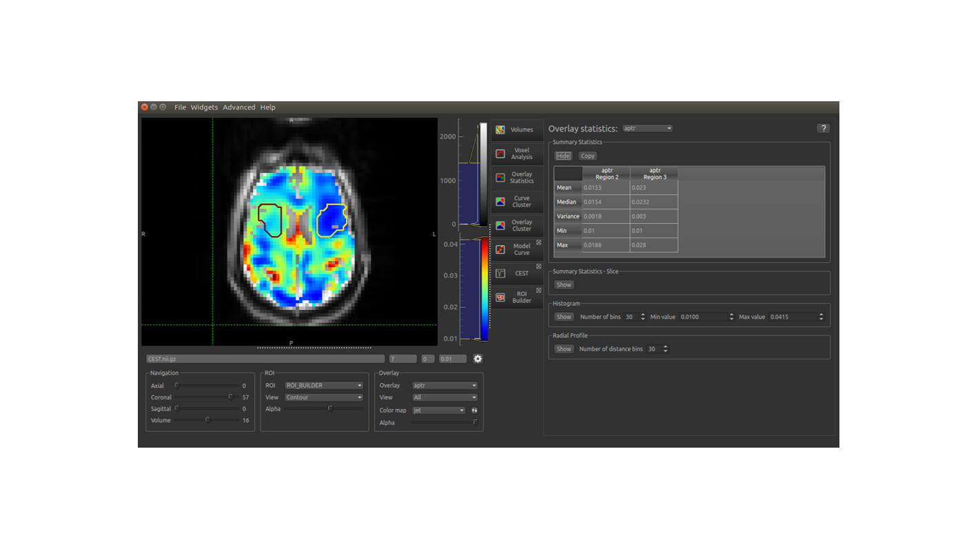Select the Curve Cluster widget
980x542 pixels.
click(x=516, y=202)
